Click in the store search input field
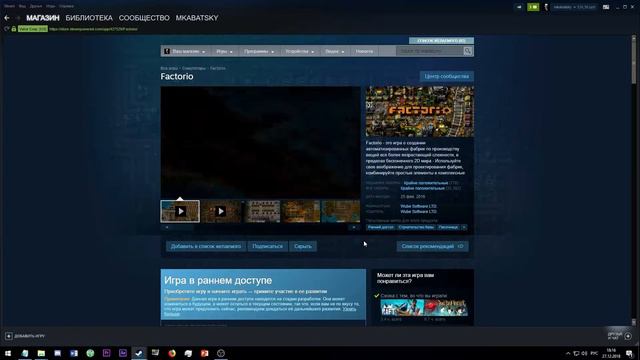Screen dimensions: 640x360 430,51
